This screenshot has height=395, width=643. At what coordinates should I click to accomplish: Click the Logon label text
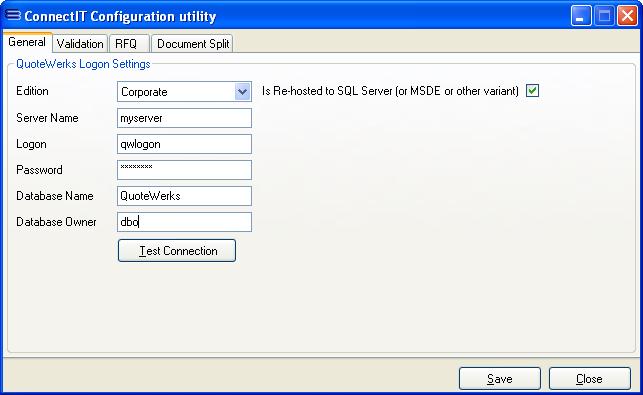coord(31,144)
